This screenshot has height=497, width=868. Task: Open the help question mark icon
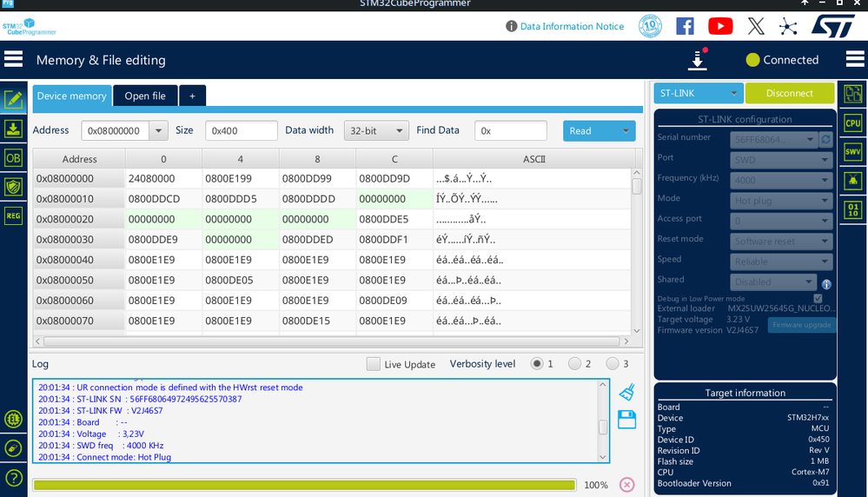coord(13,478)
